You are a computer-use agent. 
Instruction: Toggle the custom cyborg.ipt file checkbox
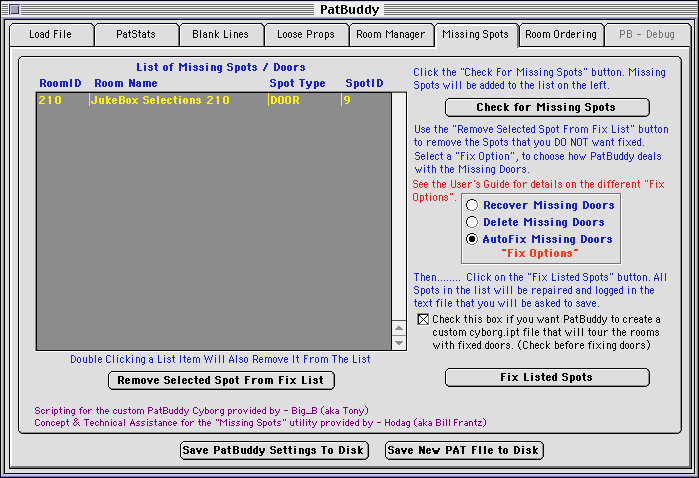[423, 320]
